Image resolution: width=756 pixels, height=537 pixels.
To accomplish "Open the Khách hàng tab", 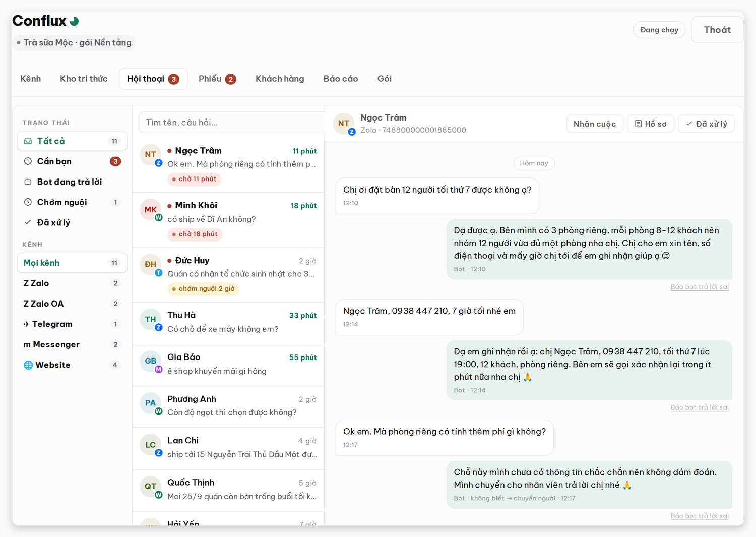I will pyautogui.click(x=280, y=79).
